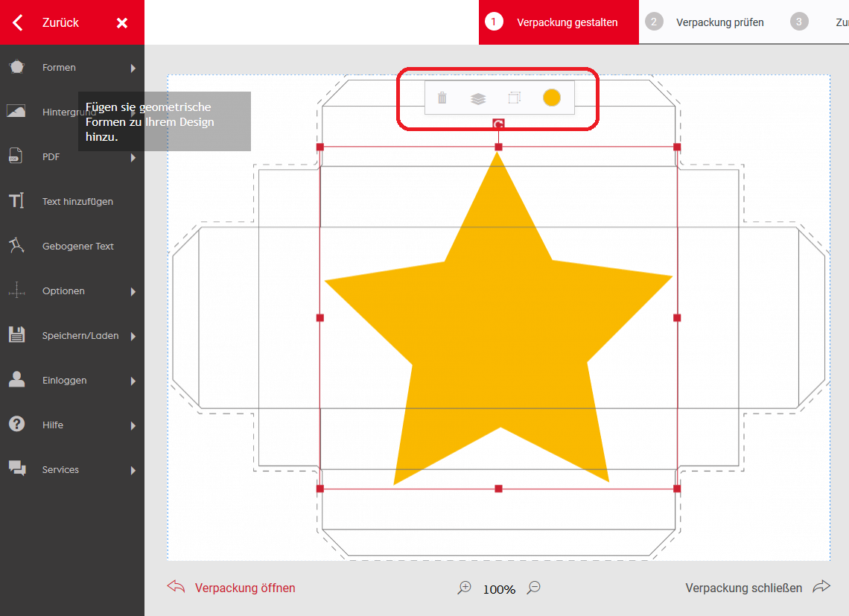The width and height of the screenshot is (849, 616).
Task: Expand the Speichern/Laden submenu
Action: pyautogui.click(x=133, y=336)
